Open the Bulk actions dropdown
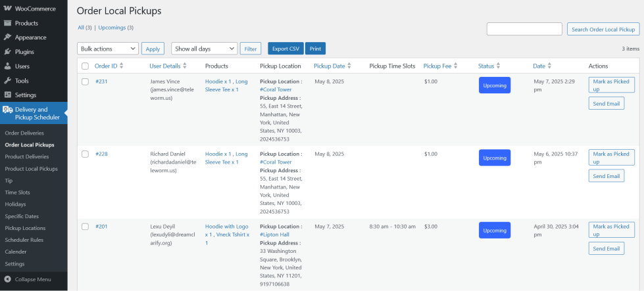The width and height of the screenshot is (644, 291). 107,49
